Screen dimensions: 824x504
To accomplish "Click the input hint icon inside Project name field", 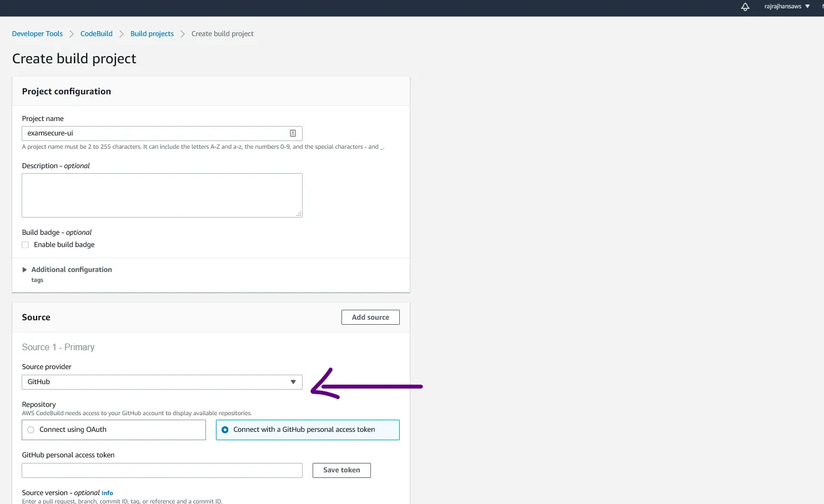I will coord(293,133).
